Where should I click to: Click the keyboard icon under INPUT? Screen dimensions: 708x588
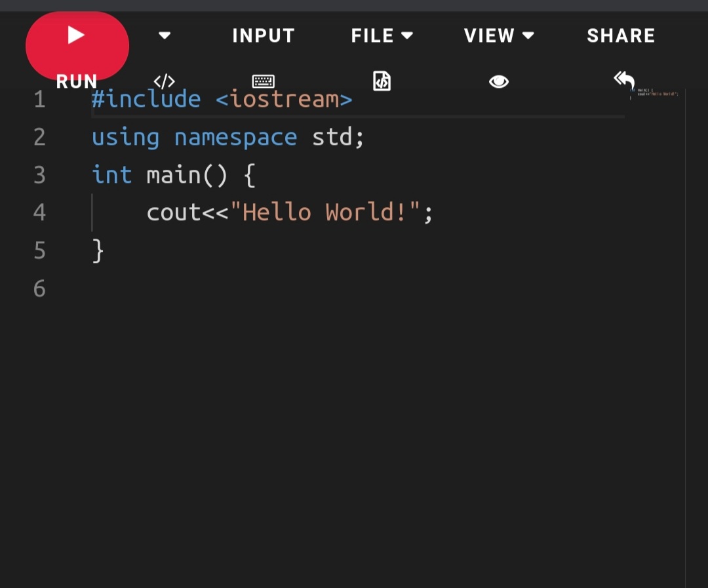point(264,82)
